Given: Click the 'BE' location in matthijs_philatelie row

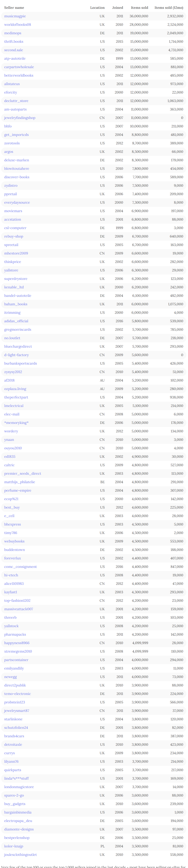Looking at the screenshot, I should point(102,482).
